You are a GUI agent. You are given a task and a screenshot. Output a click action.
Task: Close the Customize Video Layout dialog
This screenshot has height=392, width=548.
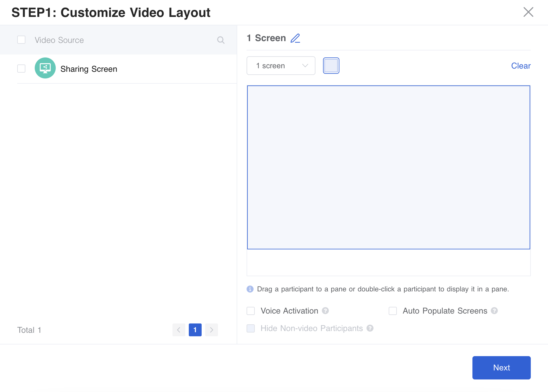coord(528,12)
